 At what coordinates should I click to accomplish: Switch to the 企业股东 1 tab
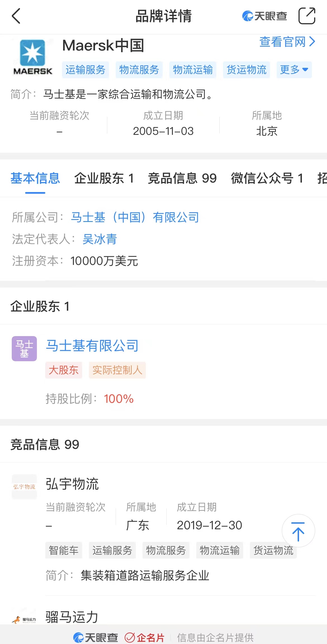(x=104, y=178)
